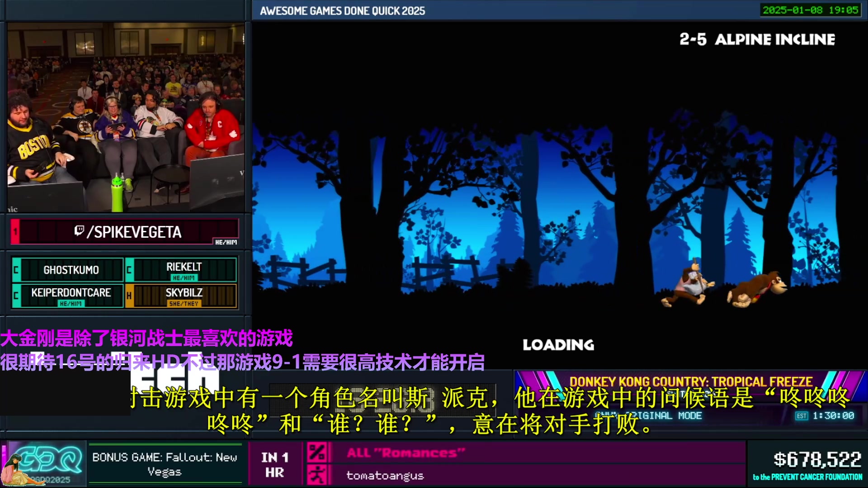This screenshot has width=868, height=488.
Task: Click the level title 2-5 Alpine Incline
Action: click(757, 39)
